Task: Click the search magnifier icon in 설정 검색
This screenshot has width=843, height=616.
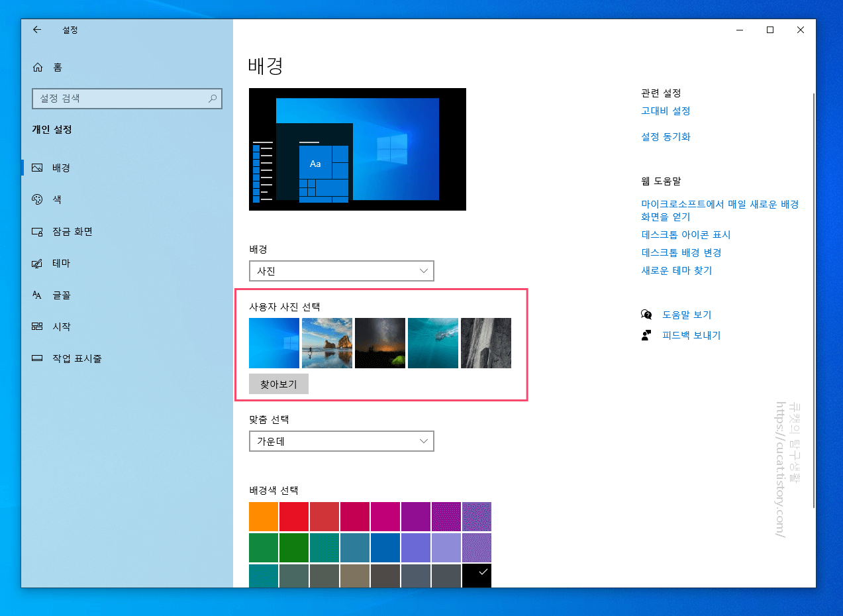Action: click(x=213, y=99)
